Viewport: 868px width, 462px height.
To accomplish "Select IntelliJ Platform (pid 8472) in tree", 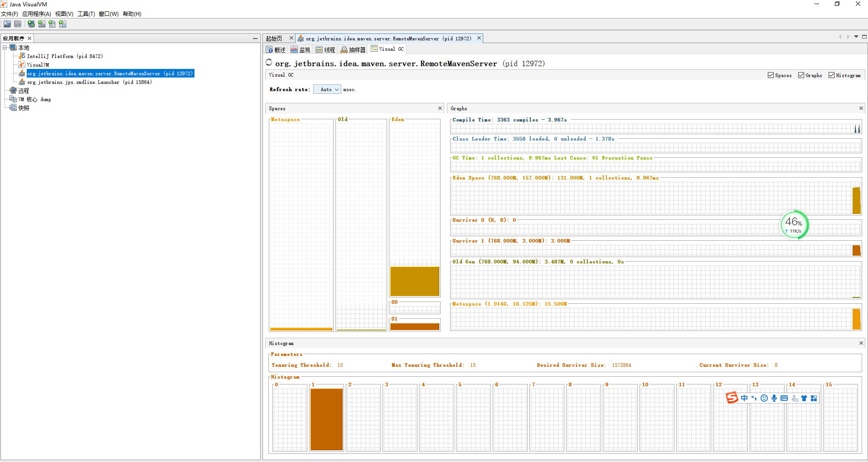I will (x=65, y=56).
